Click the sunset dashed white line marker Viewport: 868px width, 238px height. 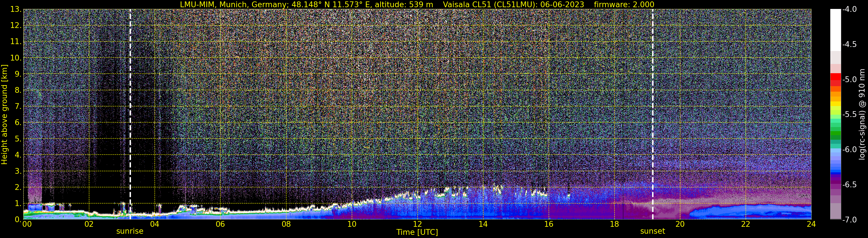(653, 114)
